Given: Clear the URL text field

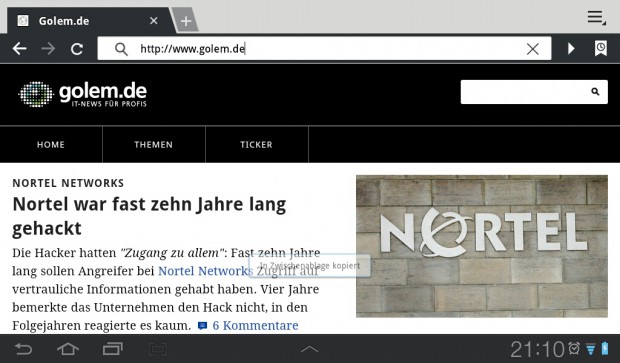Looking at the screenshot, I should pos(533,49).
